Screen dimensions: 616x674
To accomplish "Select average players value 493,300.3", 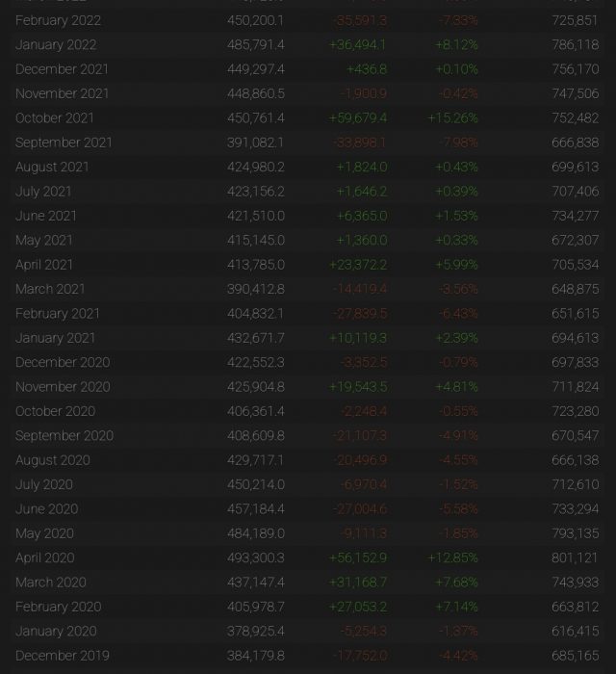I will (x=255, y=558).
